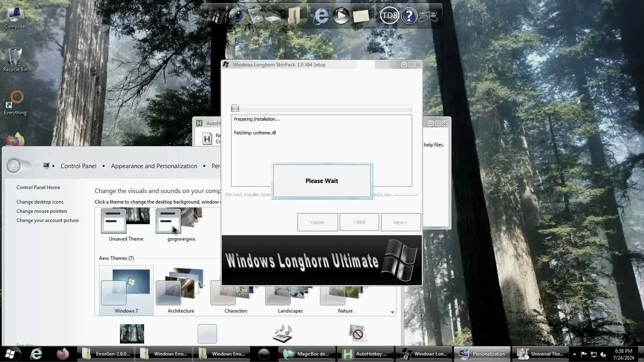The image size is (644, 362).
Task: Click the Back button in the setup
Action: (359, 222)
